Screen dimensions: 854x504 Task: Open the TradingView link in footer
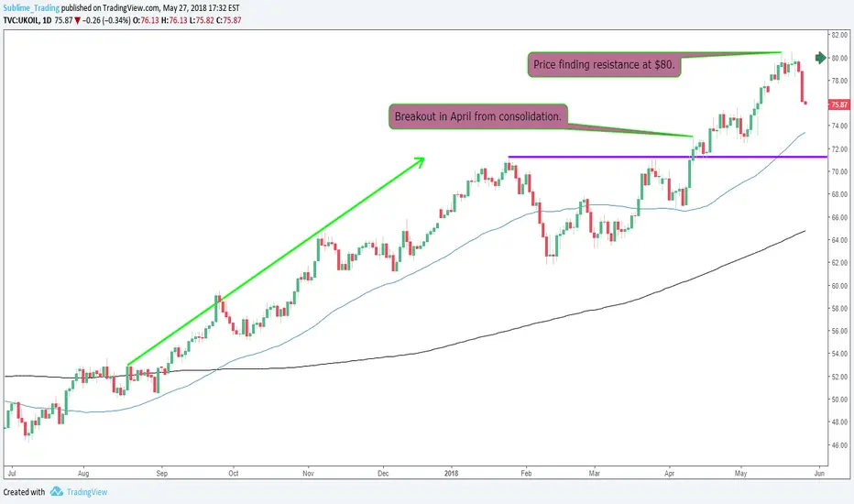tap(87, 492)
